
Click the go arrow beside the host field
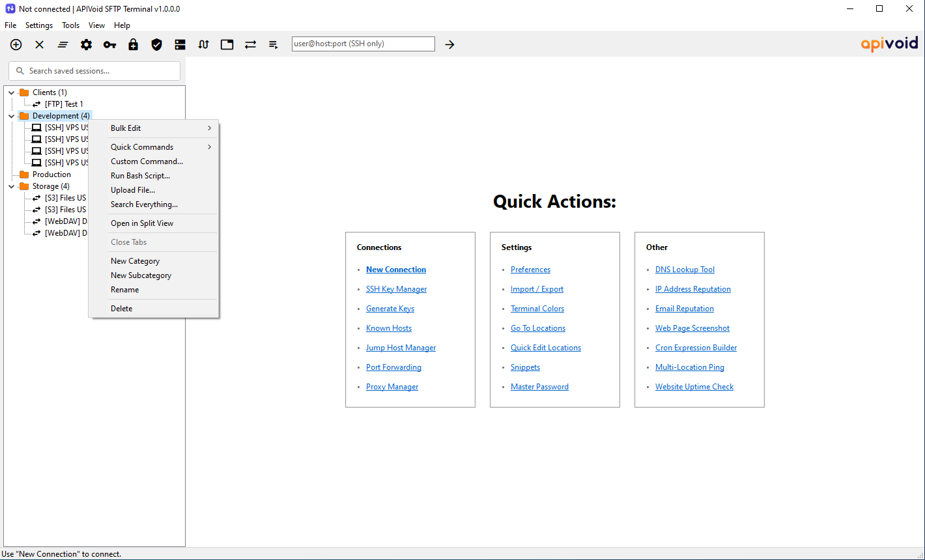point(449,44)
